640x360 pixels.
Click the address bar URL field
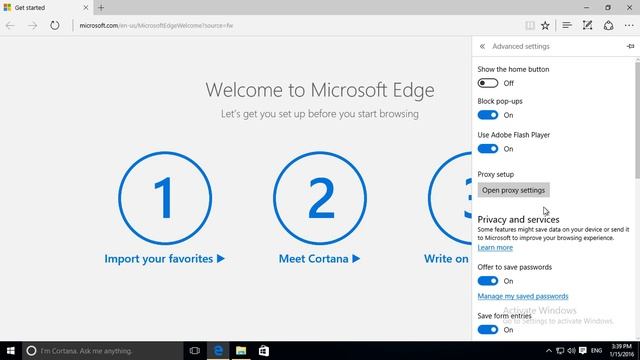tap(298, 26)
